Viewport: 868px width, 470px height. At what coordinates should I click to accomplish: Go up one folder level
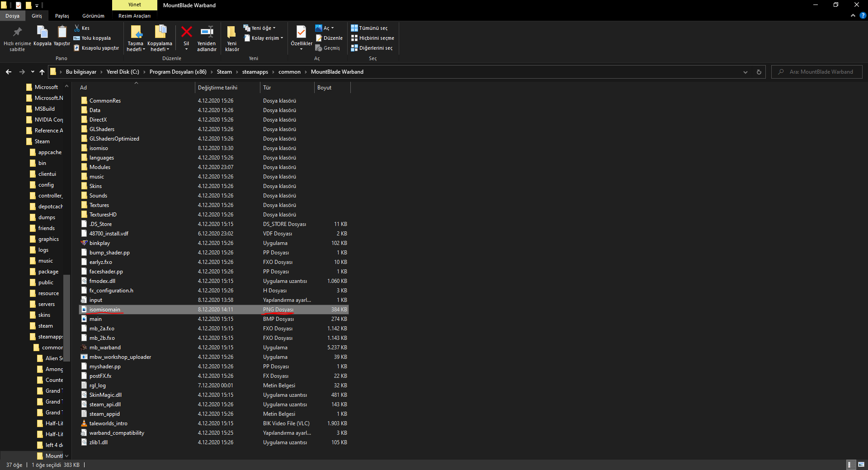[42, 72]
